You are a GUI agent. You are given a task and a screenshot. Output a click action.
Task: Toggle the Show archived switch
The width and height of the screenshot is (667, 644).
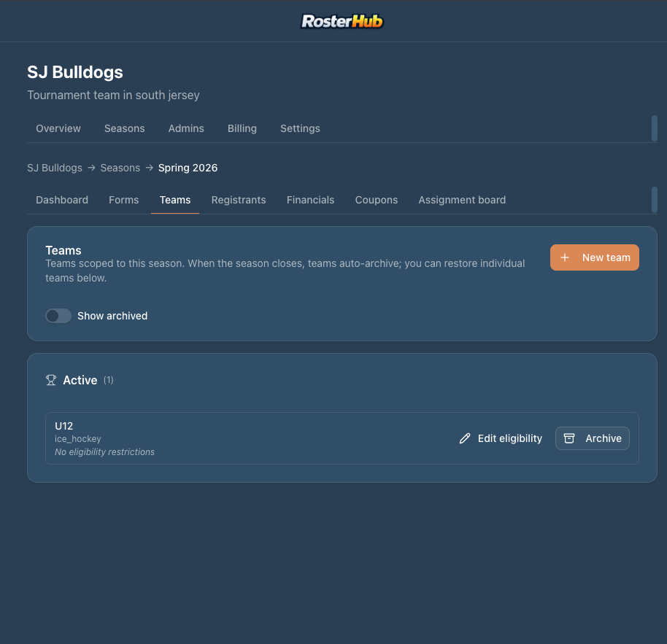pos(58,316)
